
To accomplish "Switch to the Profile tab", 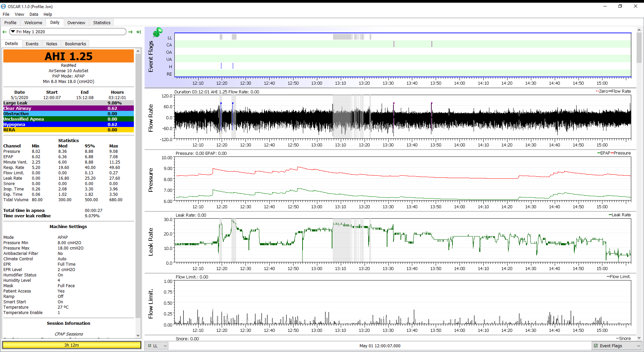I will tap(10, 23).
